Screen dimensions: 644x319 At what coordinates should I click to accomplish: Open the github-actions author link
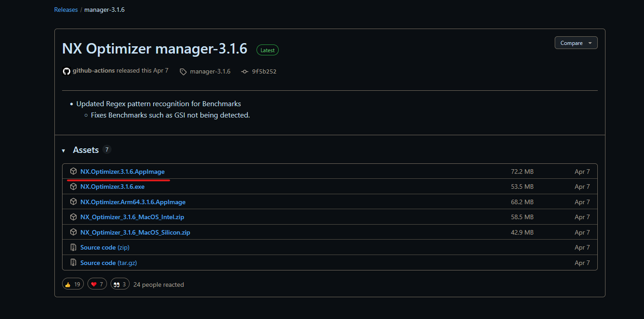coord(93,71)
